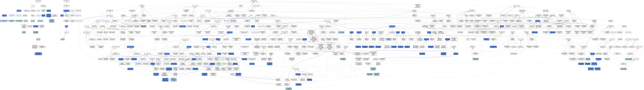
Task: Select the 'leukocyte cell-cell adhesion' node
Action: click(x=161, y=26)
